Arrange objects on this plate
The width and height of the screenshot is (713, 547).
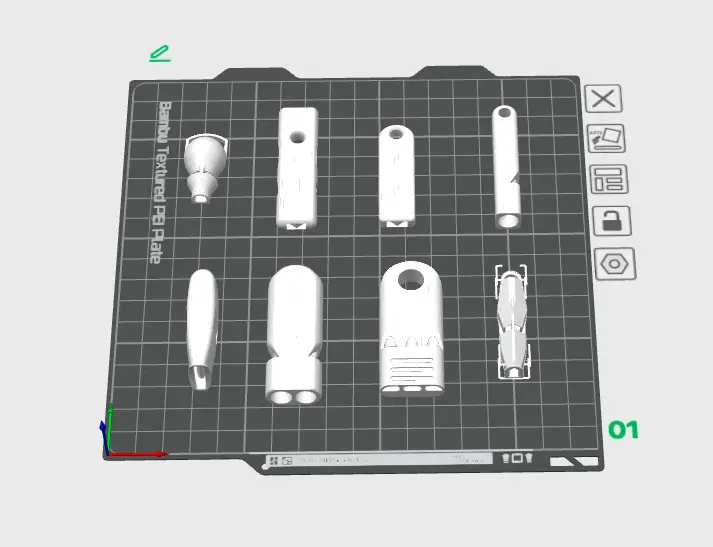coord(609,179)
